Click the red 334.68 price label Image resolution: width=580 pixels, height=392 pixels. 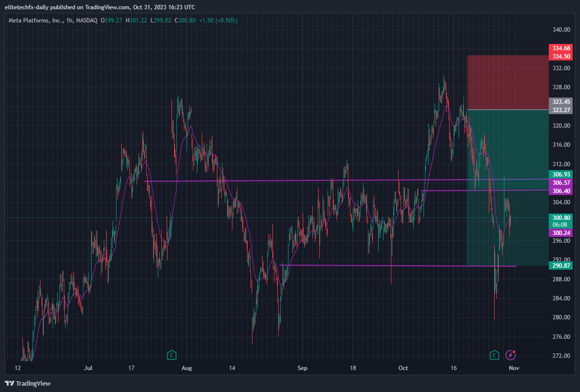tap(561, 48)
